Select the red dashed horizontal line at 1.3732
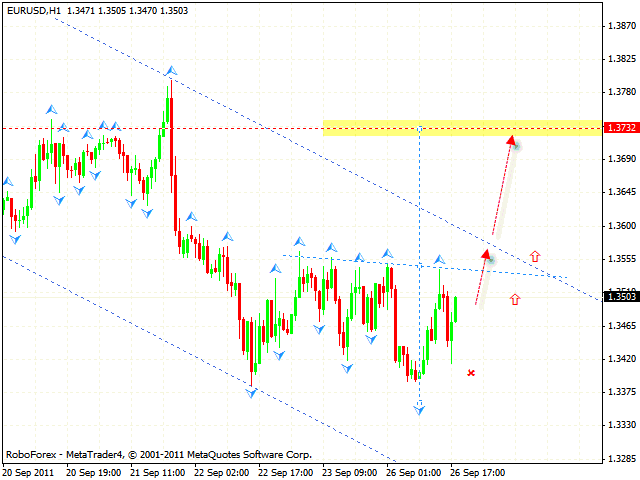 point(302,129)
